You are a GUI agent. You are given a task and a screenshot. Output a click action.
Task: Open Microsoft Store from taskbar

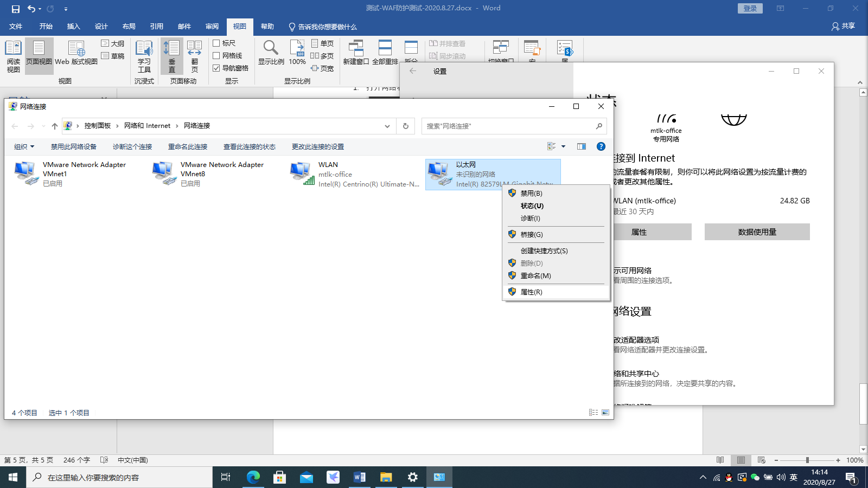280,477
